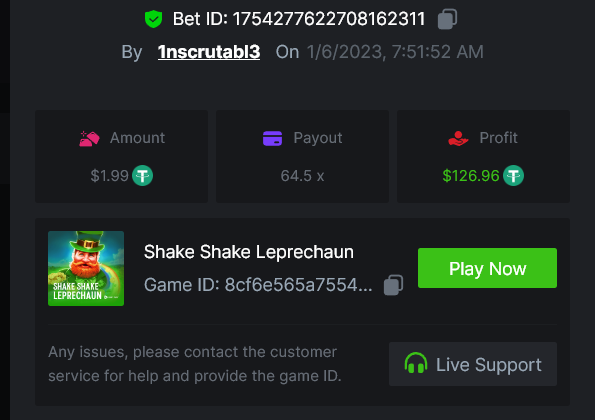Click the truncated Game ID text

tap(258, 285)
